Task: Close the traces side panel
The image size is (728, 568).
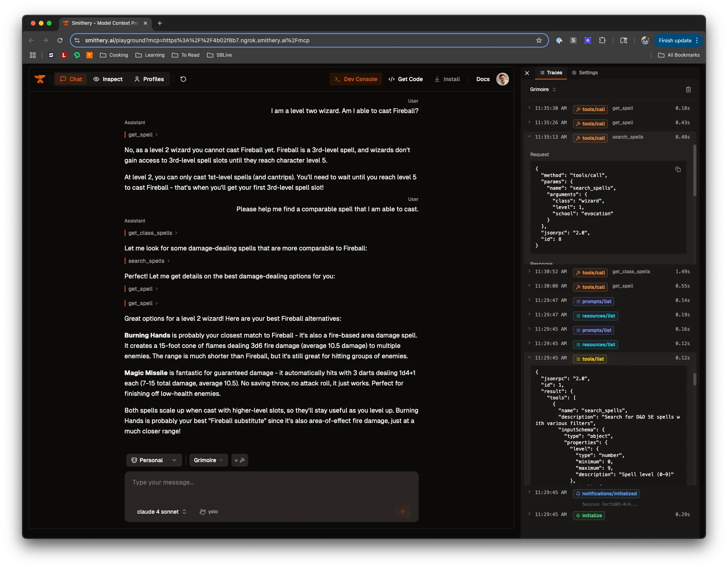Action: [x=527, y=73]
